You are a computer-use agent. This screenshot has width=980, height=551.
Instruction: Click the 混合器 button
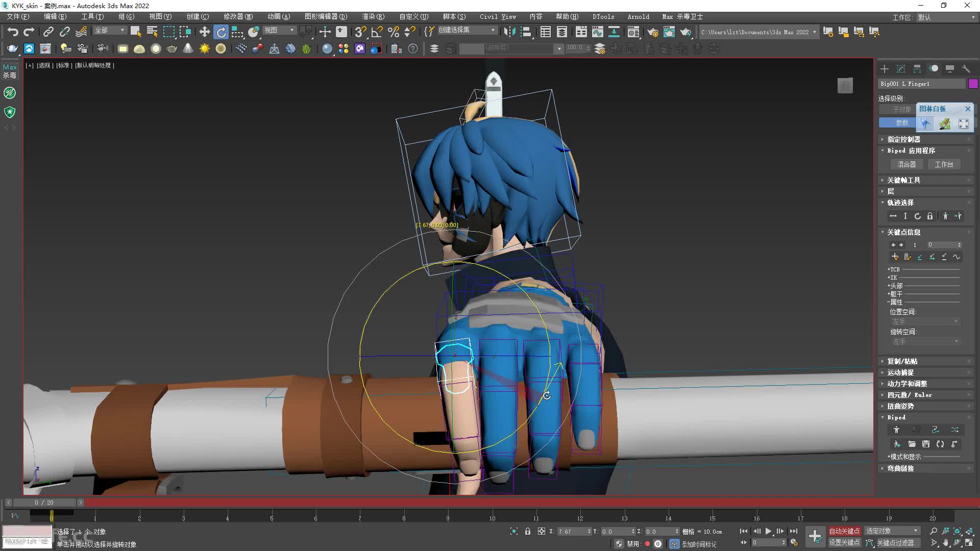pos(906,164)
